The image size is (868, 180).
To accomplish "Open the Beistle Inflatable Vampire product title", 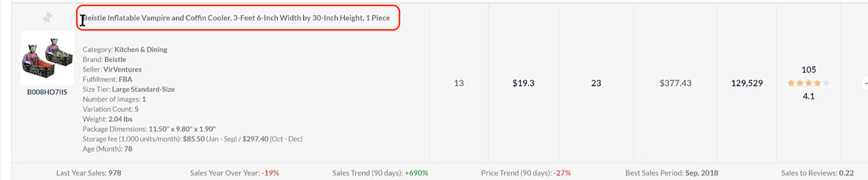I will [x=236, y=18].
